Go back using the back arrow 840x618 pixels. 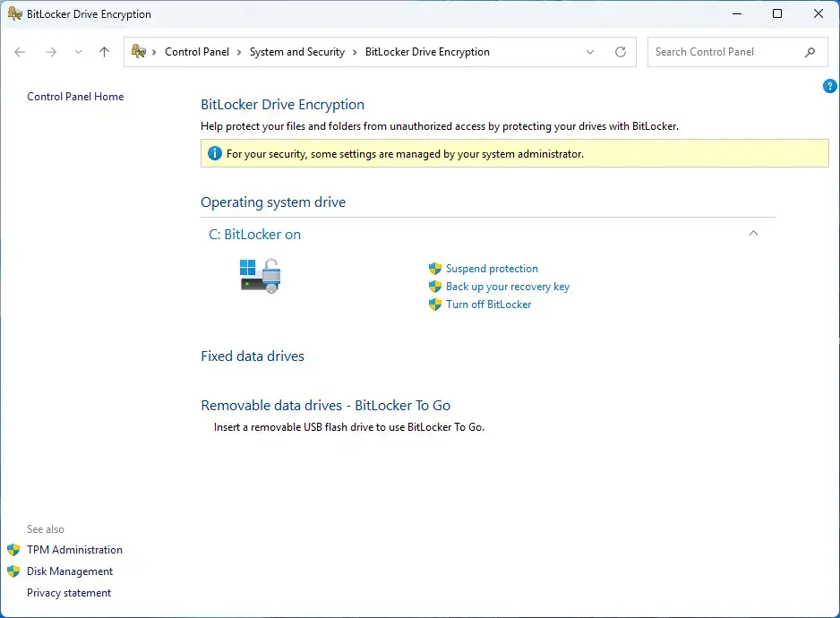pos(20,52)
